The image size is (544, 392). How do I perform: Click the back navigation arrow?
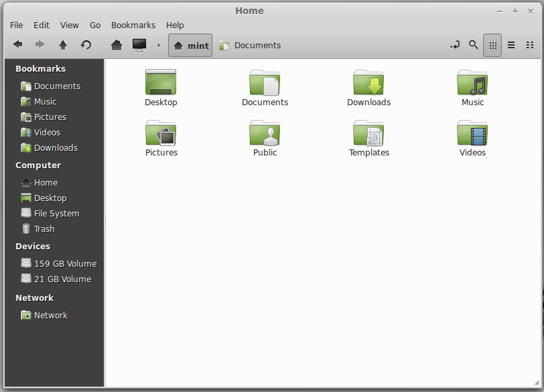point(17,45)
